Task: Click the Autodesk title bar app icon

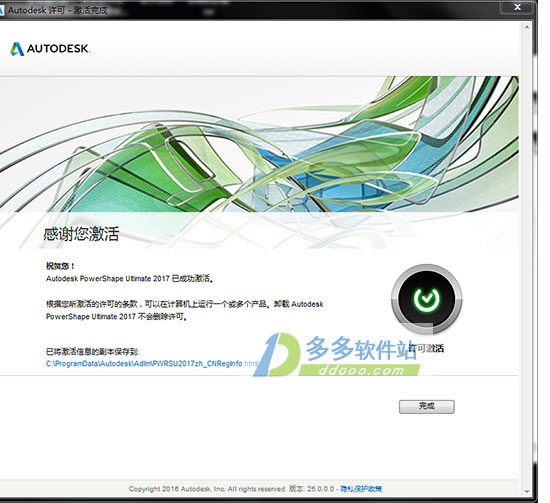Action: 2,10
